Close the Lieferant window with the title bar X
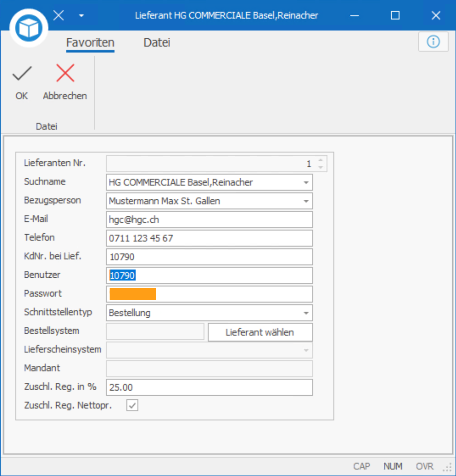Viewport: 456px width, 476px height. click(436, 16)
